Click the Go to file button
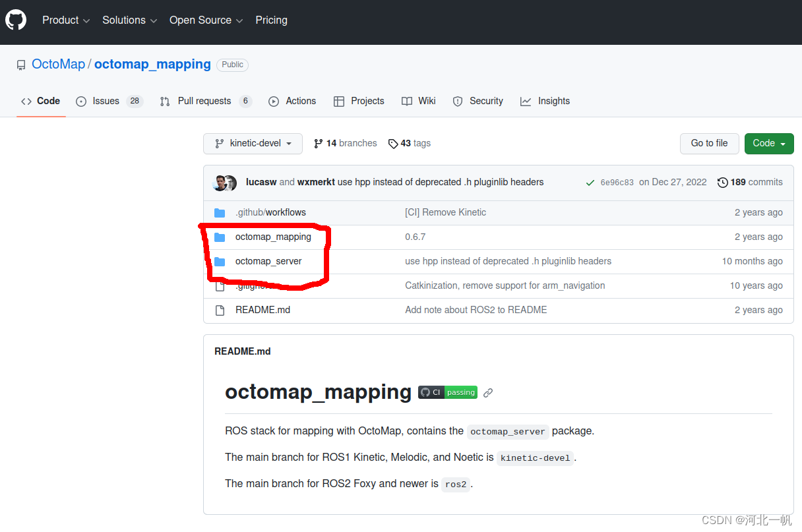This screenshot has width=802, height=532. click(709, 144)
